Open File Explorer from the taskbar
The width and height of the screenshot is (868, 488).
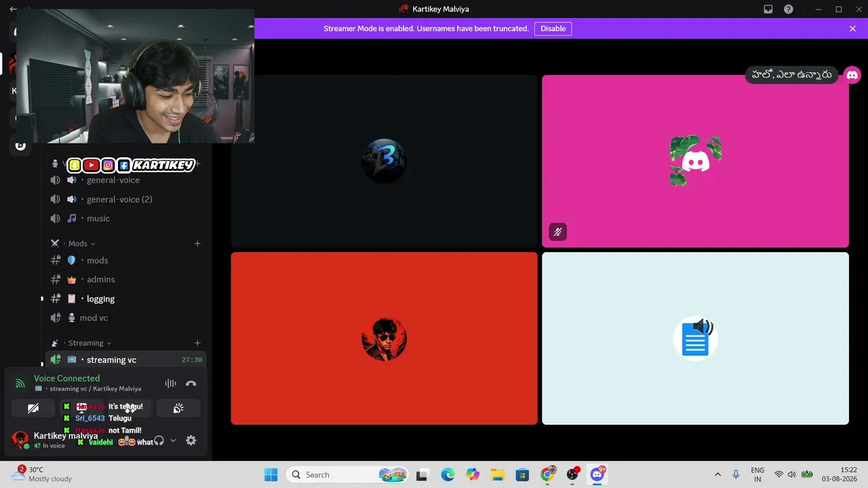498,474
